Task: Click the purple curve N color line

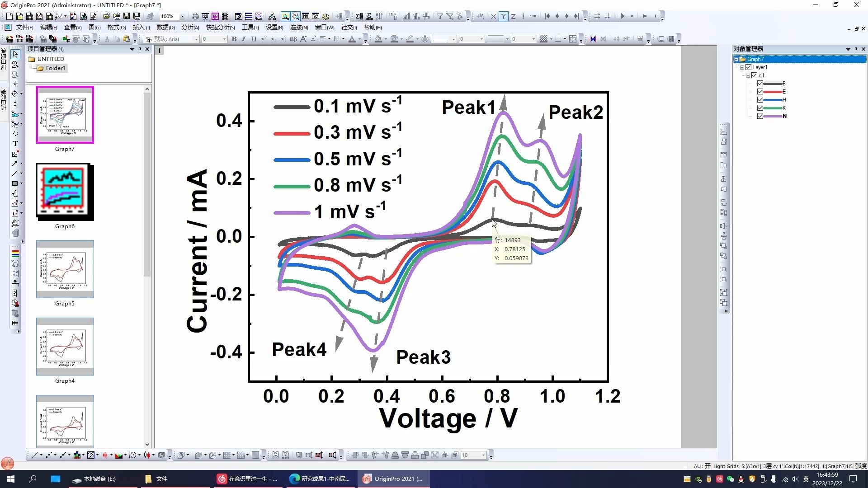Action: 772,116
